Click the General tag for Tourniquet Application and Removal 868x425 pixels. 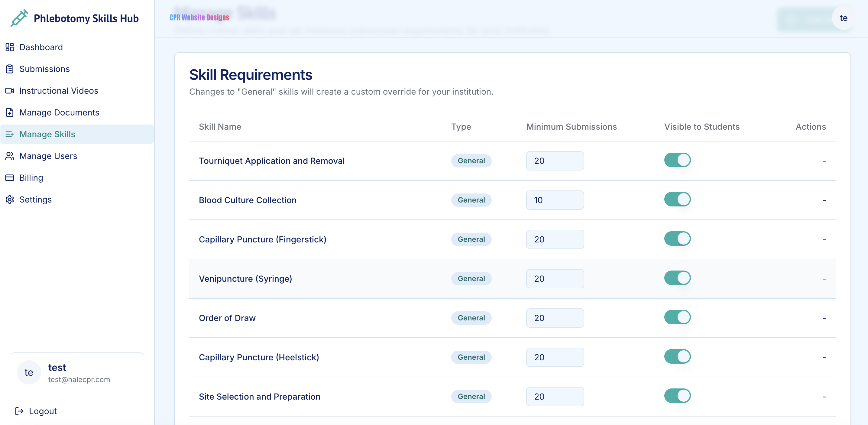tap(471, 161)
